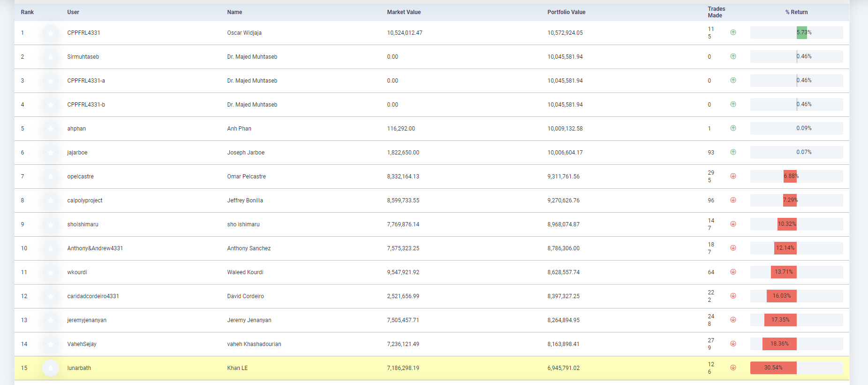Click the star icon beside calpolyproject
This screenshot has width=868, height=385.
coord(51,200)
